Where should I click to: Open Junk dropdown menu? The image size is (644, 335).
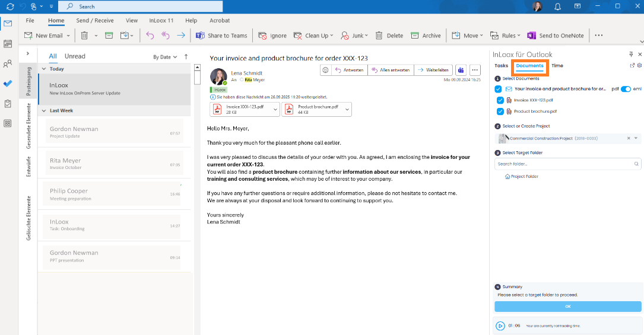[x=366, y=36]
